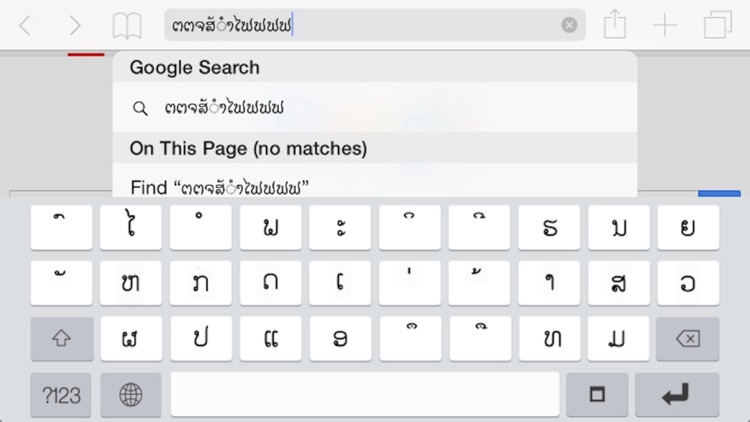The width and height of the screenshot is (750, 422).
Task: Clear the address bar text
Action: (569, 25)
